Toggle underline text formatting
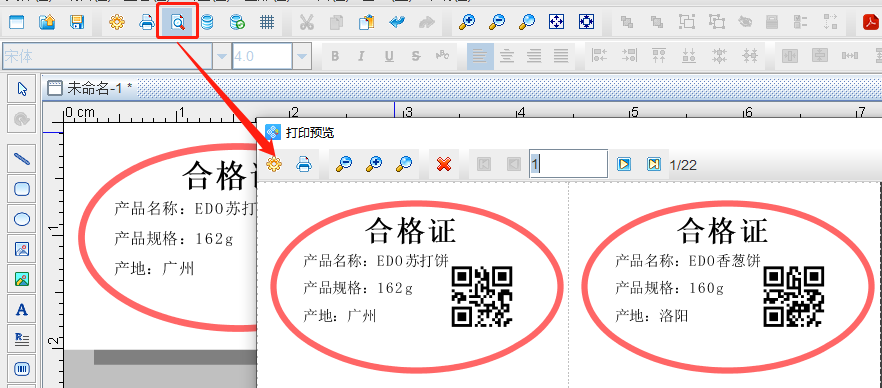 pos(389,56)
